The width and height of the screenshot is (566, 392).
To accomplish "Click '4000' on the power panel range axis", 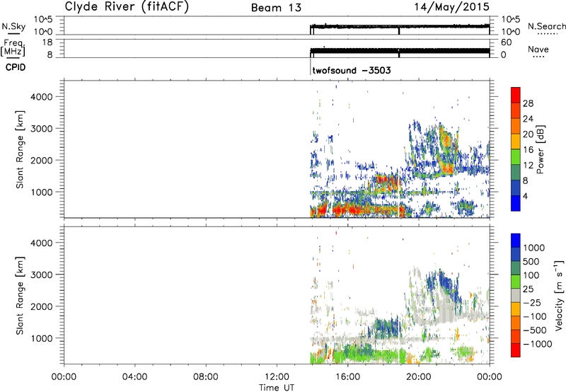I will coord(41,97).
